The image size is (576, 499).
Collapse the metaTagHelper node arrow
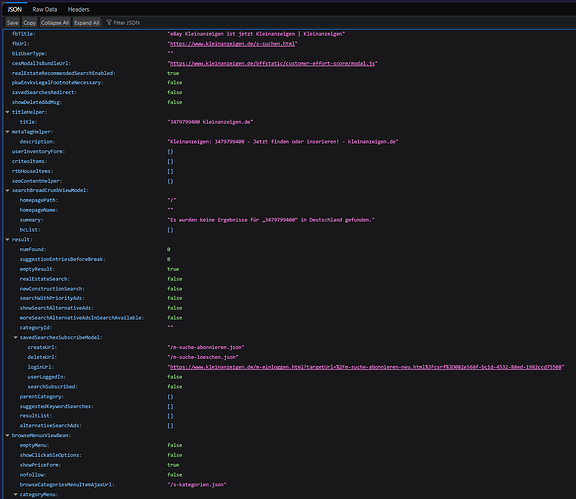coord(7,132)
